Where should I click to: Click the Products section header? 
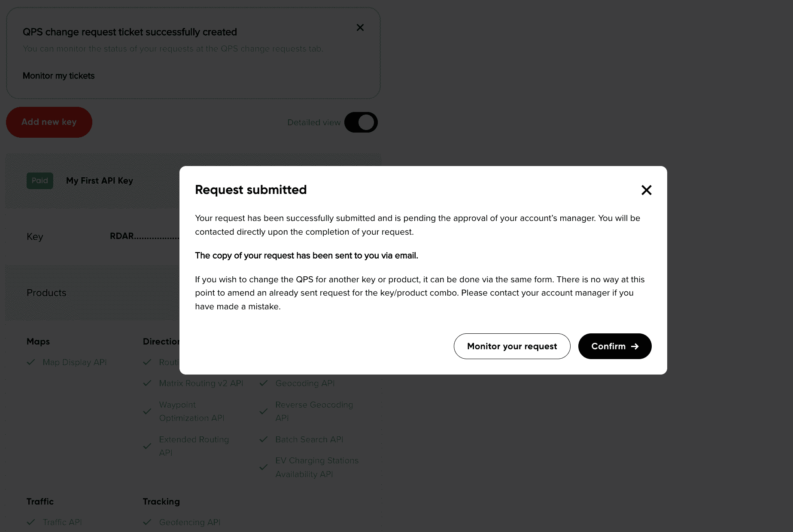click(46, 293)
